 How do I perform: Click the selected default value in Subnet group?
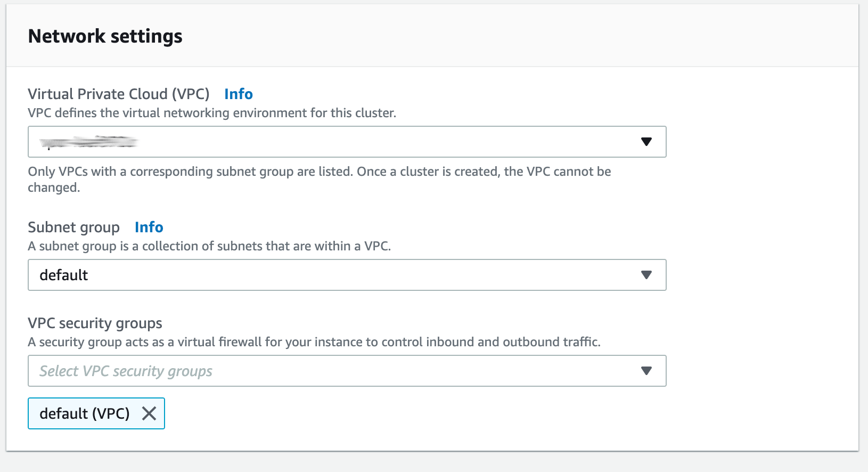[63, 275]
